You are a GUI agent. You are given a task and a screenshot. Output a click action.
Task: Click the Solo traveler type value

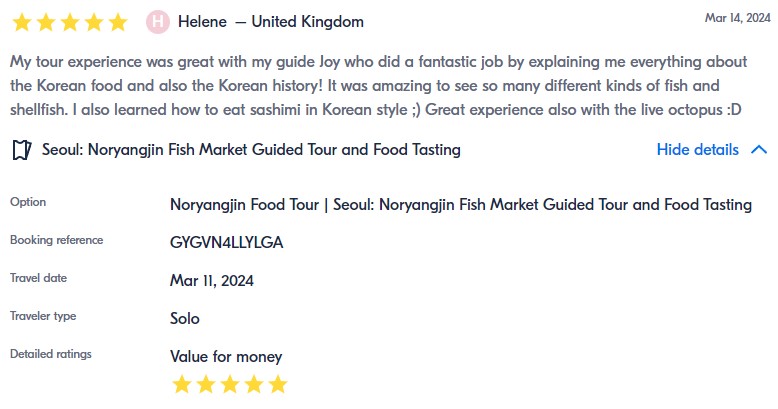(185, 318)
